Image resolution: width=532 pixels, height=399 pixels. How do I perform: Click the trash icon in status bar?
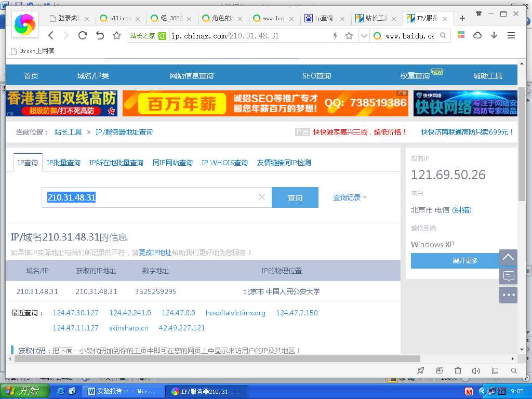(x=458, y=371)
